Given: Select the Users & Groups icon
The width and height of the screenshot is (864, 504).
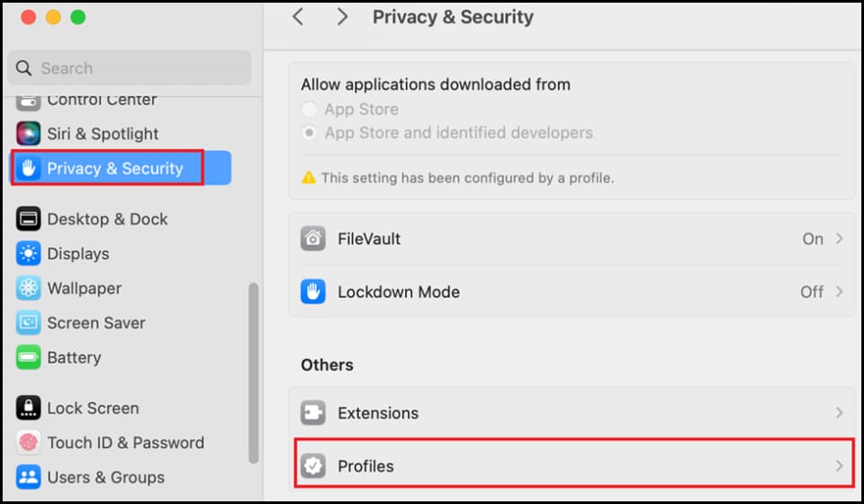Looking at the screenshot, I should (x=28, y=477).
